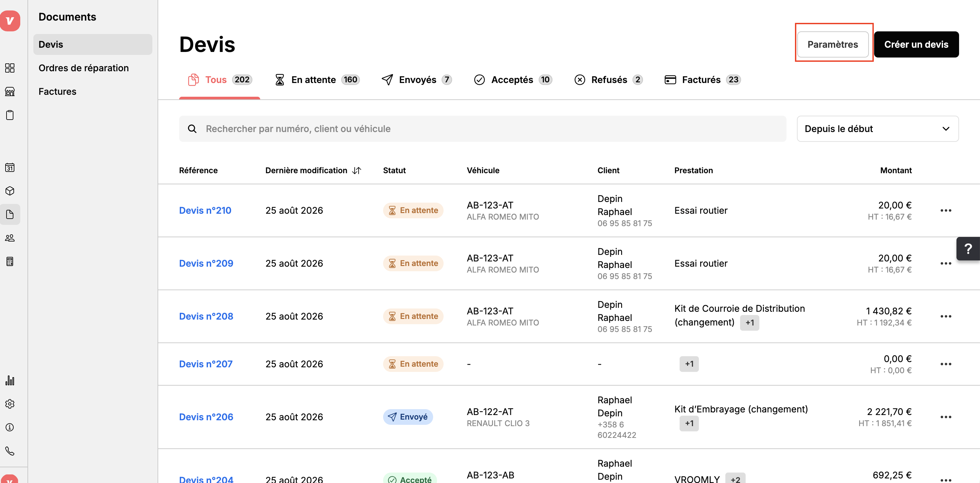Click the Statut column header

(x=394, y=170)
